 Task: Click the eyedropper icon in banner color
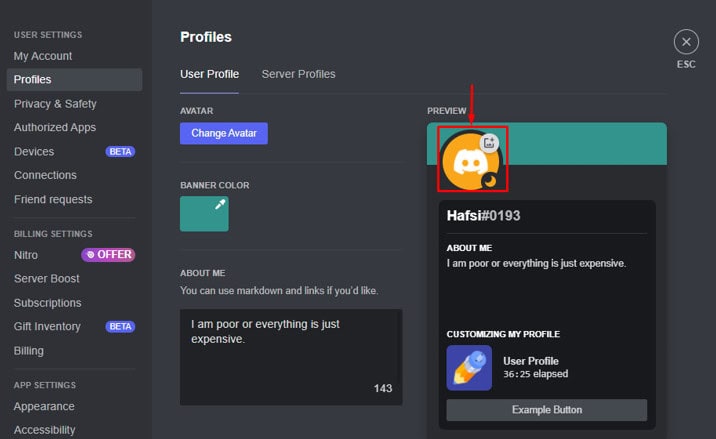(220, 204)
